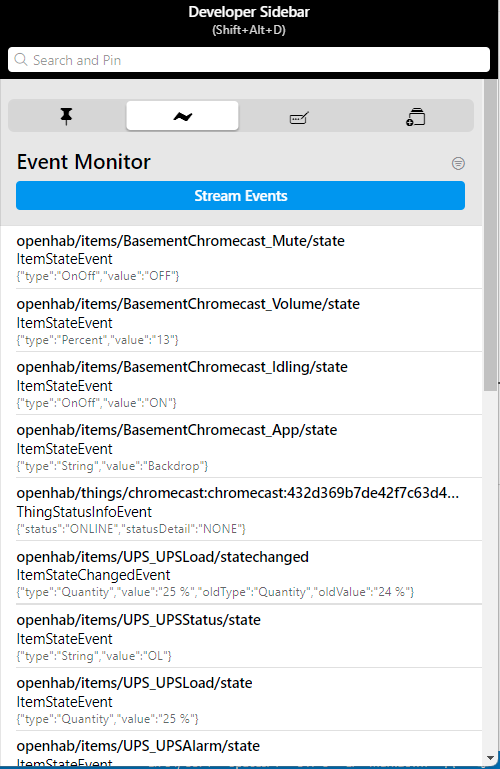Select the BasementChromecast_Mute state event
Screen dimensions: 500x769
pos(241,257)
